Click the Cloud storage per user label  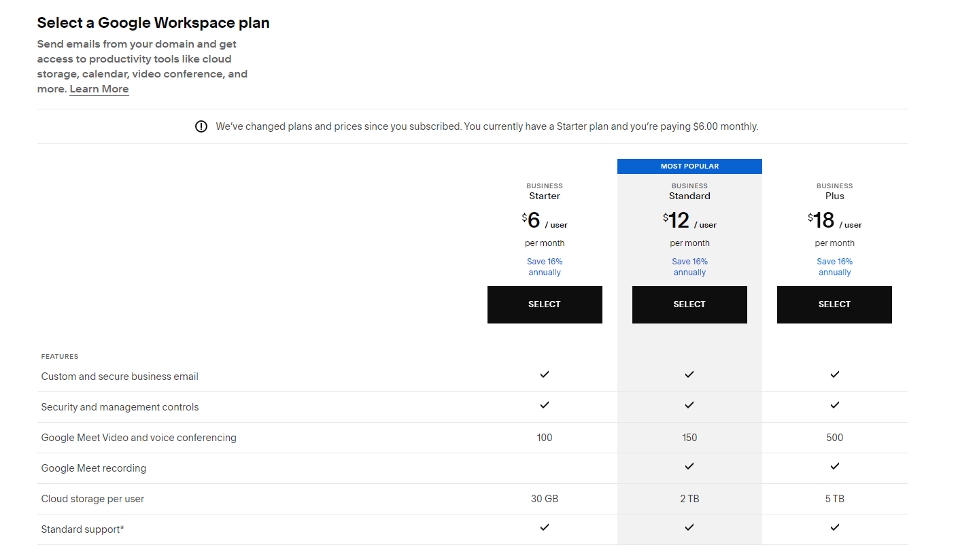coord(92,499)
